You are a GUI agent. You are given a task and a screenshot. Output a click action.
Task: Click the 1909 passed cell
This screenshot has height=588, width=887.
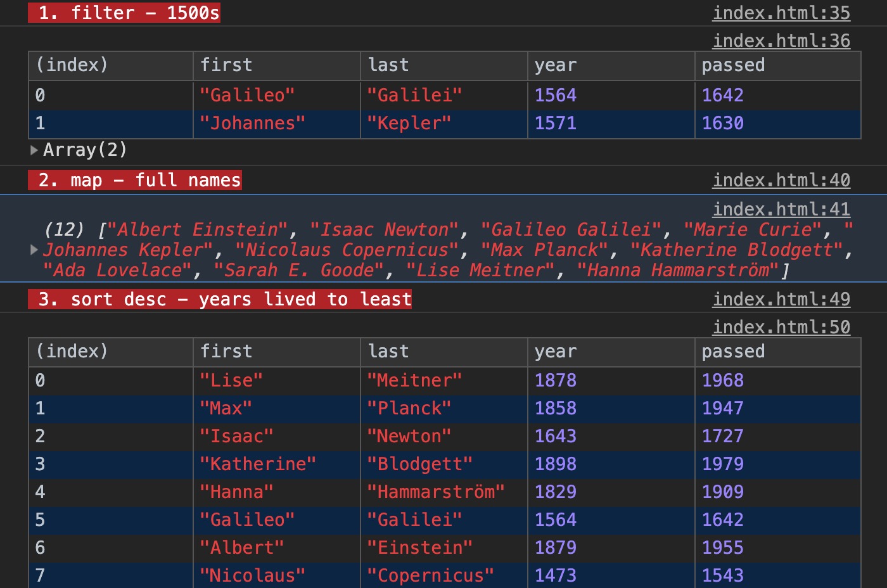pyautogui.click(x=778, y=492)
